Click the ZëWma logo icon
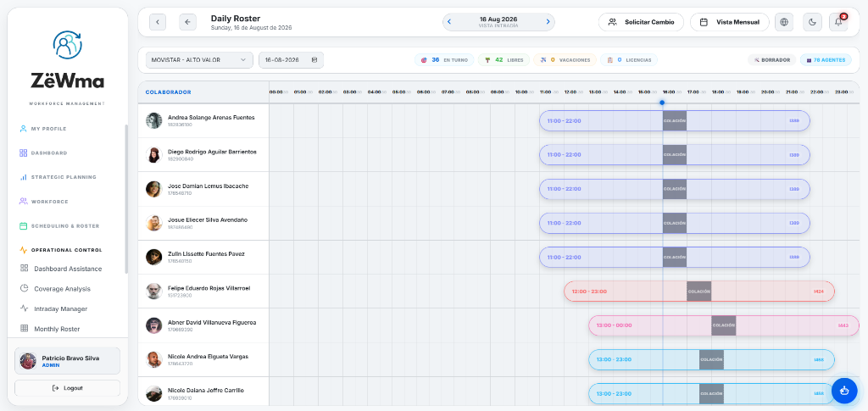868x411 pixels. [x=67, y=46]
